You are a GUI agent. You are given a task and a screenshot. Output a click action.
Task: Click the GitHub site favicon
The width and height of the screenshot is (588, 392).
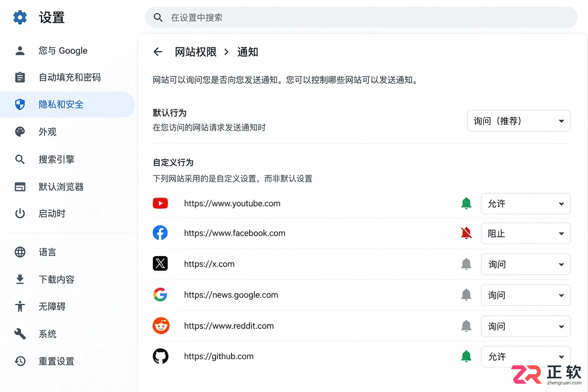point(160,356)
